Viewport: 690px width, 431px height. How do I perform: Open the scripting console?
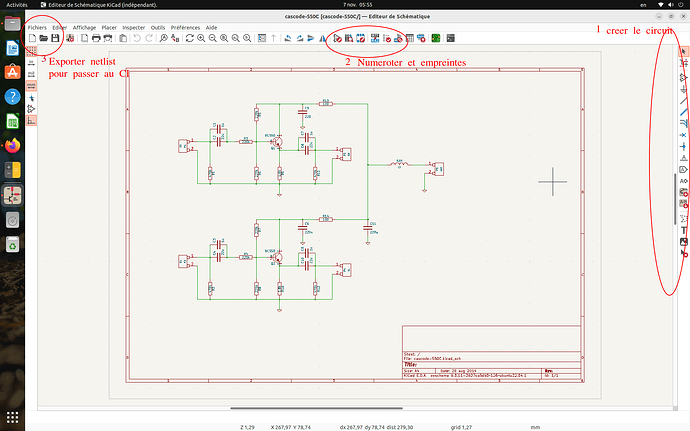coord(450,38)
